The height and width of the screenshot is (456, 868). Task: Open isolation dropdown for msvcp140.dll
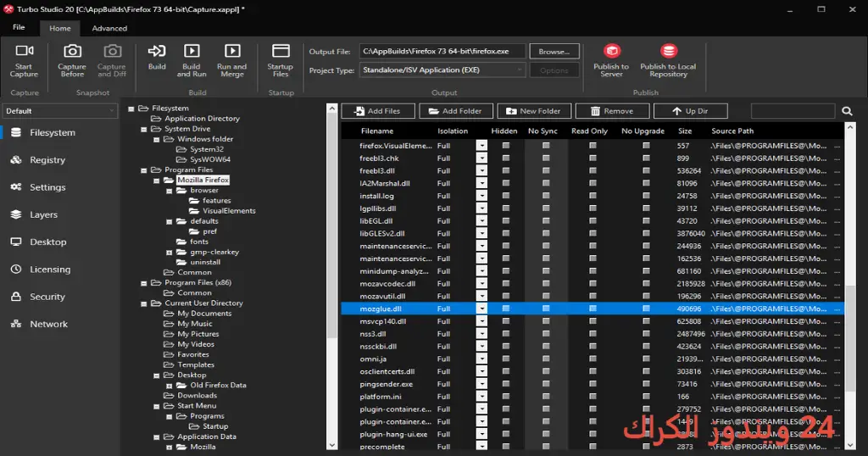pos(482,321)
